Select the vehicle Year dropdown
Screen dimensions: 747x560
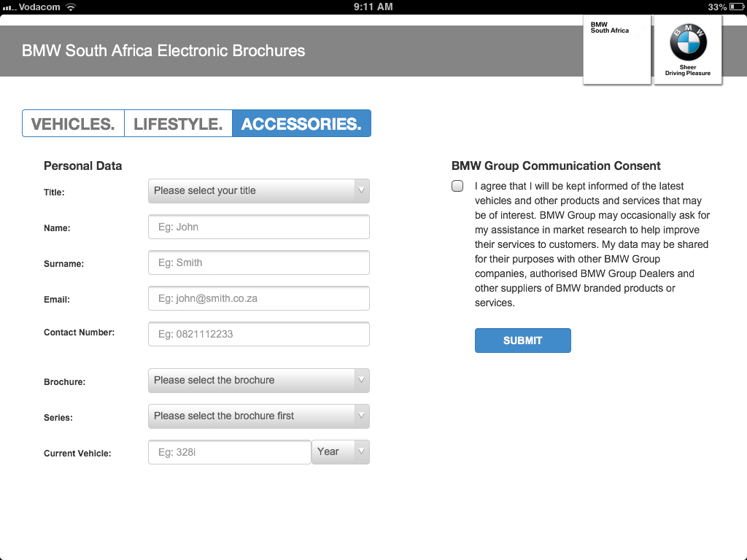(341, 452)
